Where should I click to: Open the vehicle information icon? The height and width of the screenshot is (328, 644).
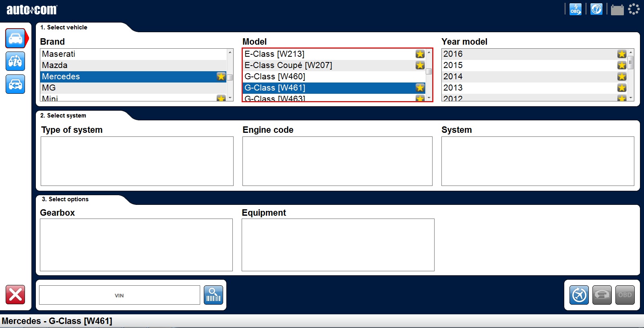(15, 62)
